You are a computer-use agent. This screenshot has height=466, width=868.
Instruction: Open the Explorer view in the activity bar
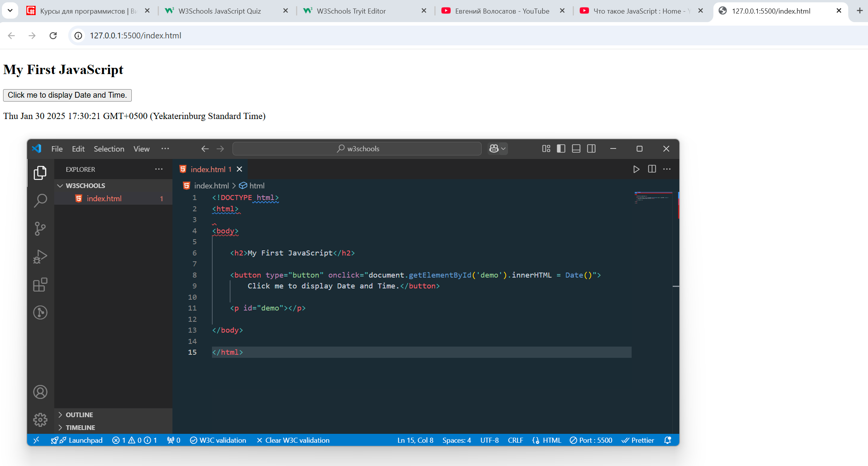pyautogui.click(x=40, y=173)
